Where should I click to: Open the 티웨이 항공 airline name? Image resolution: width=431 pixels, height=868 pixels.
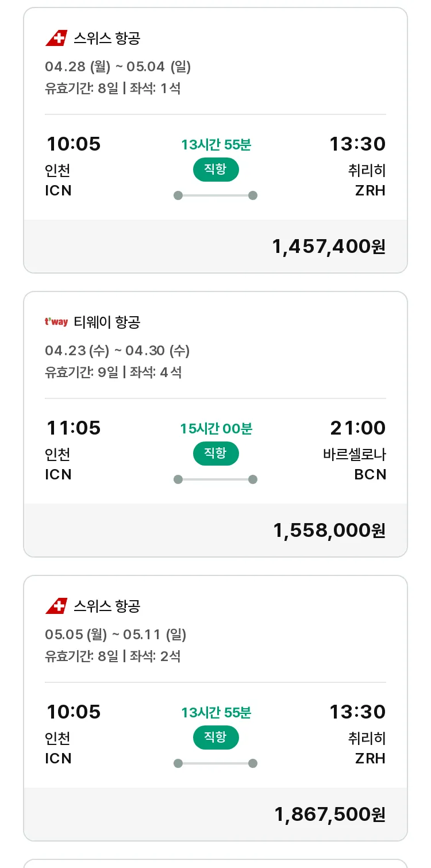tap(107, 322)
